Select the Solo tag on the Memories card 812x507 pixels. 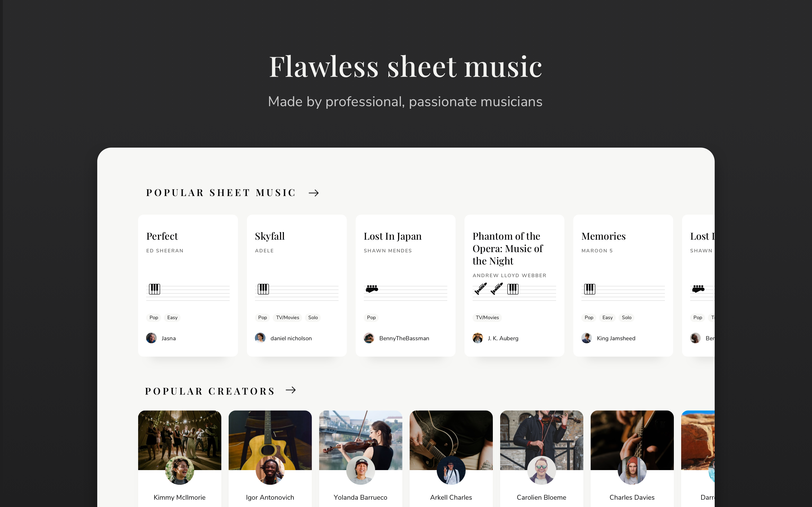pyautogui.click(x=626, y=317)
